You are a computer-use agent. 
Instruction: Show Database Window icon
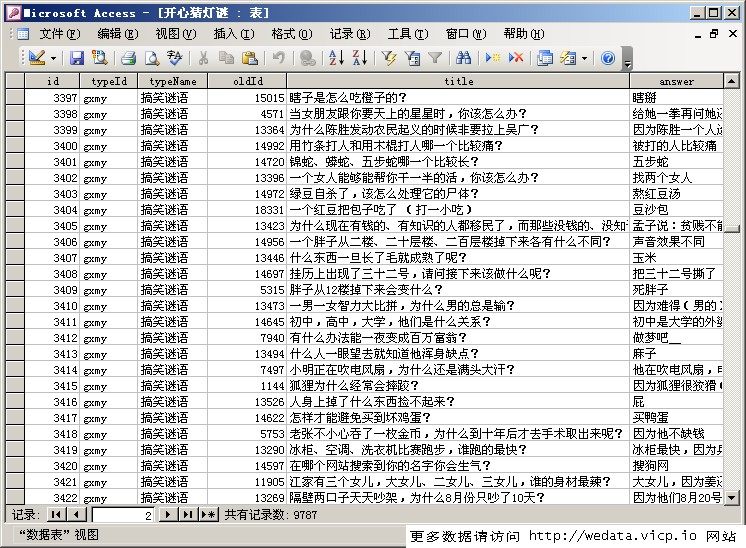pos(545,58)
